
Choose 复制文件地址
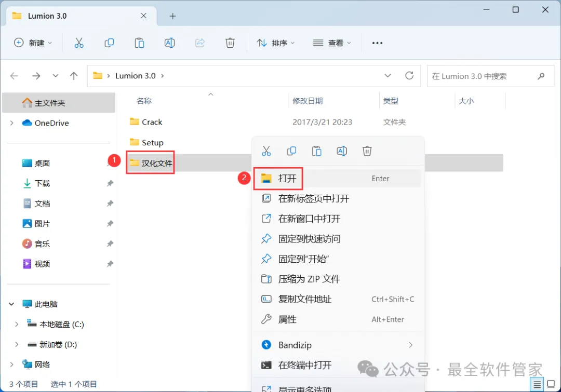coord(337,299)
